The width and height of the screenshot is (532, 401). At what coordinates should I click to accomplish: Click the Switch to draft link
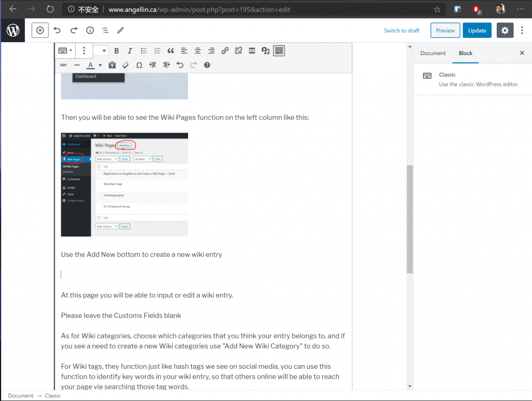click(x=402, y=30)
